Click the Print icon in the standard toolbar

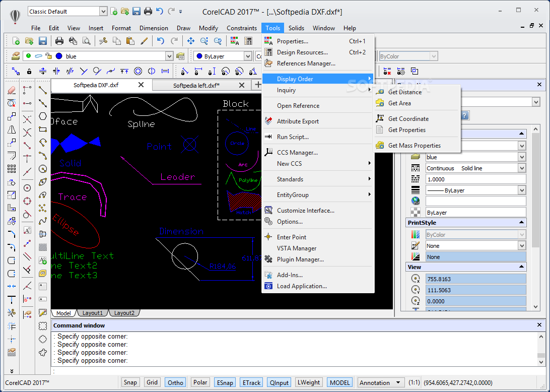(x=59, y=41)
